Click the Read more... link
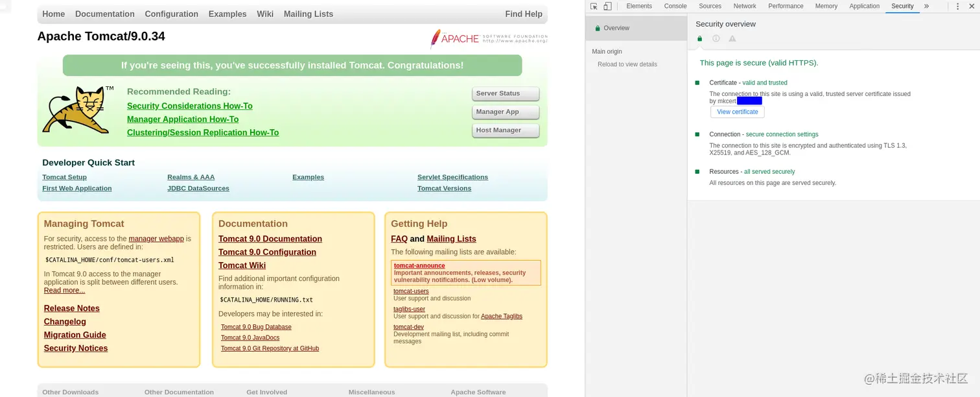 point(64,291)
